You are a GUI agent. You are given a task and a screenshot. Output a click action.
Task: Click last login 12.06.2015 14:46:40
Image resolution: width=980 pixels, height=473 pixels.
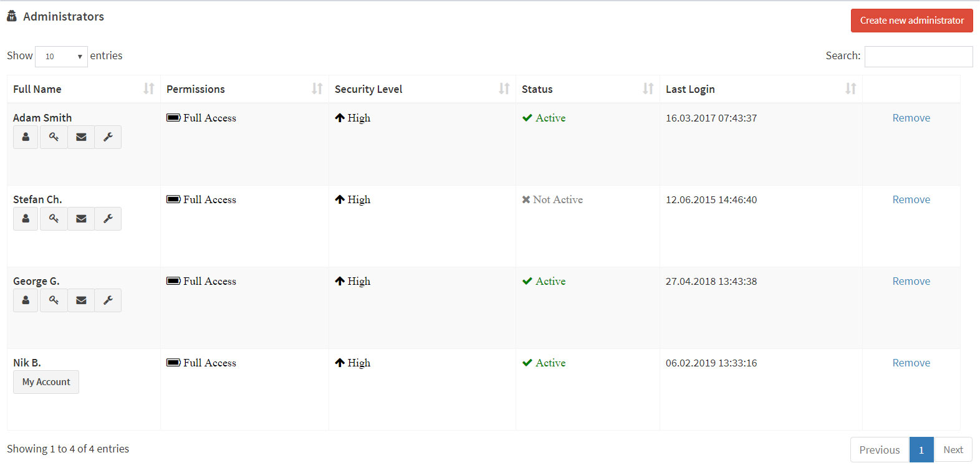(711, 199)
